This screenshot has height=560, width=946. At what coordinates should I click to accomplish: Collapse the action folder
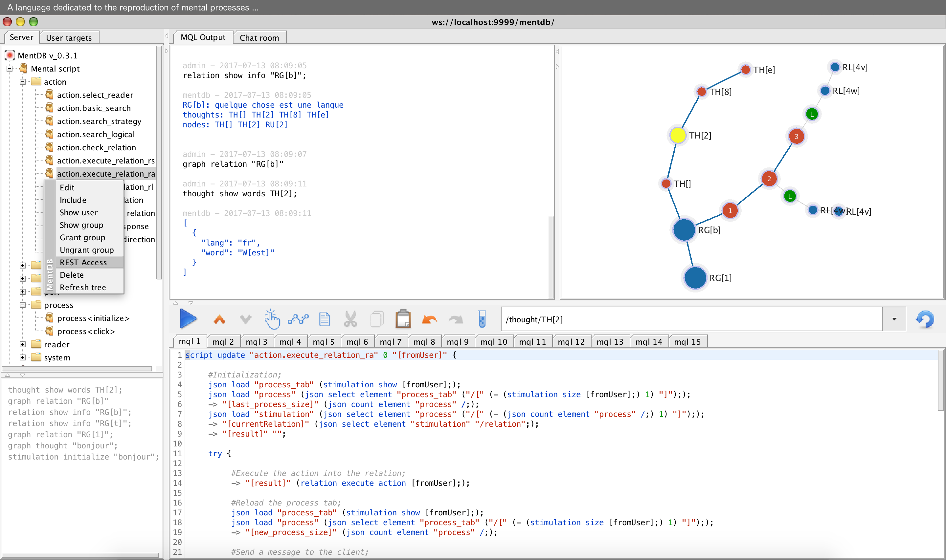pos(23,81)
